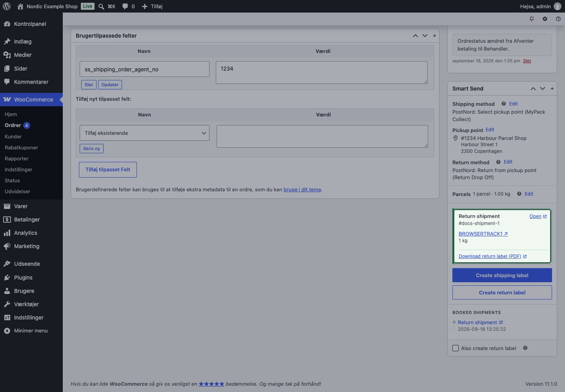Click the Analytics bar chart icon

click(x=7, y=233)
